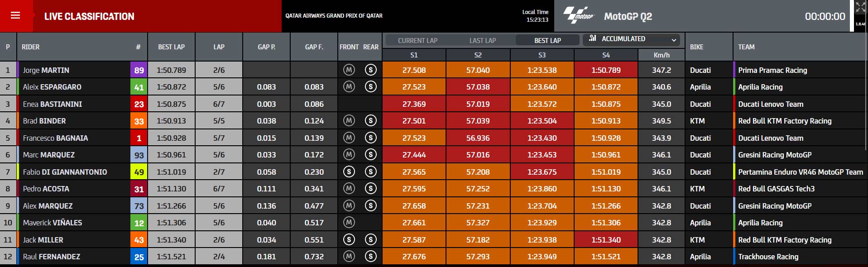Click Aleix Espargaro's rear soft tyre icon
868x267 pixels.
[x=370, y=87]
